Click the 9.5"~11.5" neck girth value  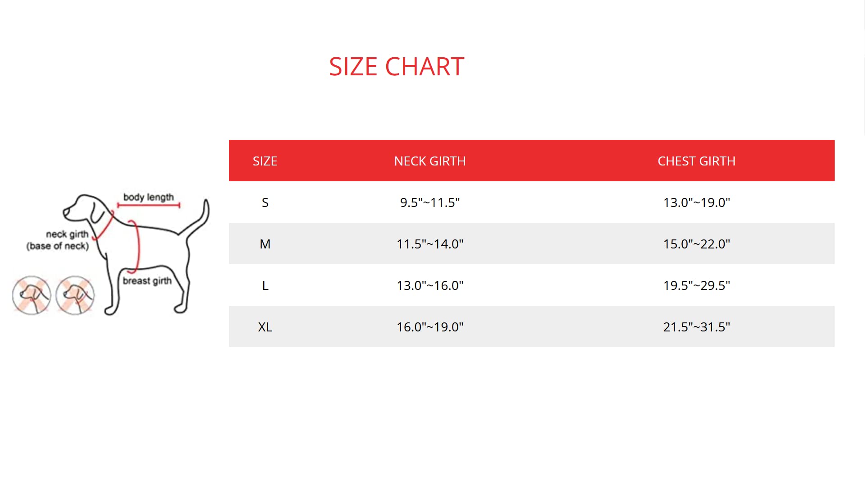[x=430, y=202]
